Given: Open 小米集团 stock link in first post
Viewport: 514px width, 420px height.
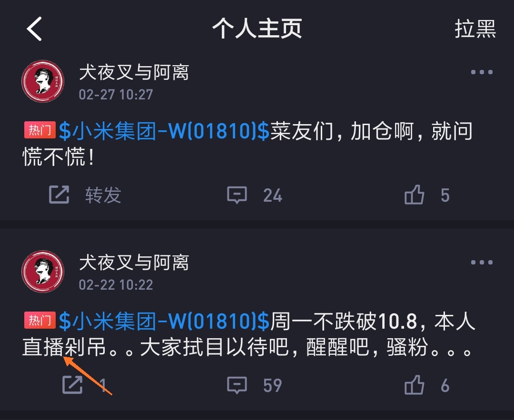Looking at the screenshot, I should pos(164,131).
